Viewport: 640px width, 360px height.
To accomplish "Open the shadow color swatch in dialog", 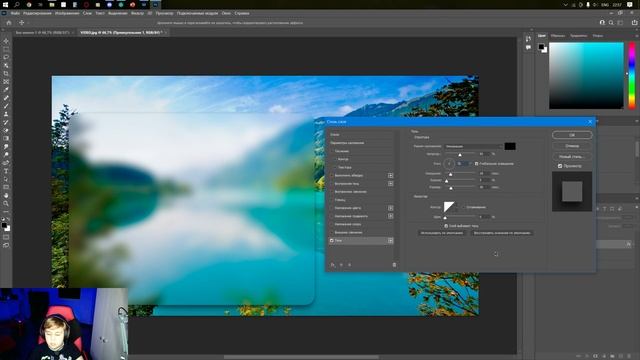I will click(510, 146).
